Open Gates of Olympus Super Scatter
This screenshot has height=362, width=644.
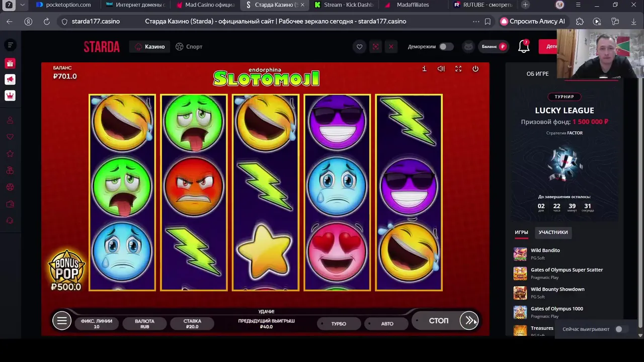coord(567,270)
